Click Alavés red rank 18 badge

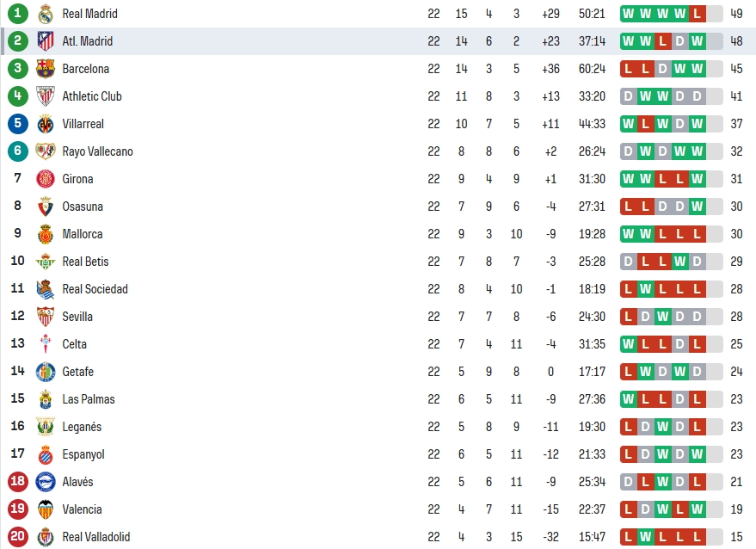coord(18,482)
